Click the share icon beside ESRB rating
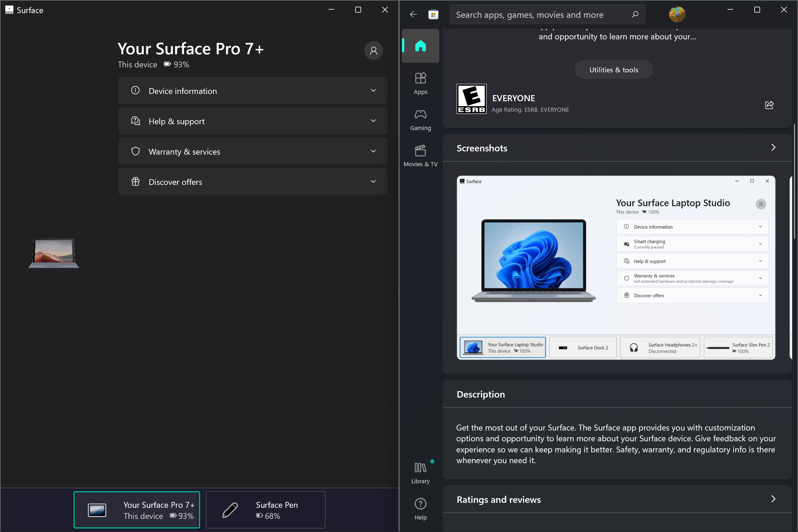This screenshot has height=532, width=798. tap(769, 105)
